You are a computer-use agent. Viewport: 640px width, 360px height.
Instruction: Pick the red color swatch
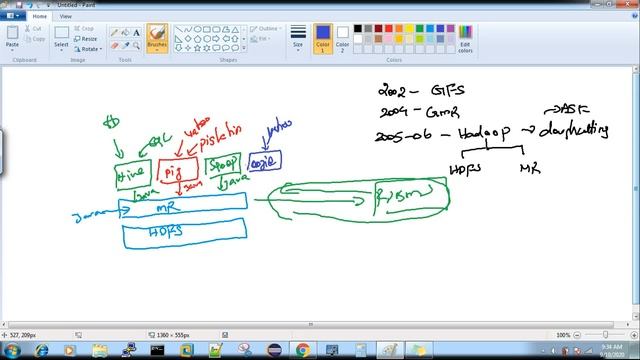[x=389, y=28]
